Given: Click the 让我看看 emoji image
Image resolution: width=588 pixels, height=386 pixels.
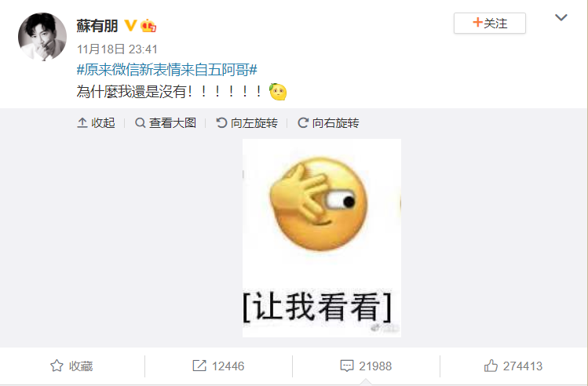Looking at the screenshot, I should coord(322,238).
